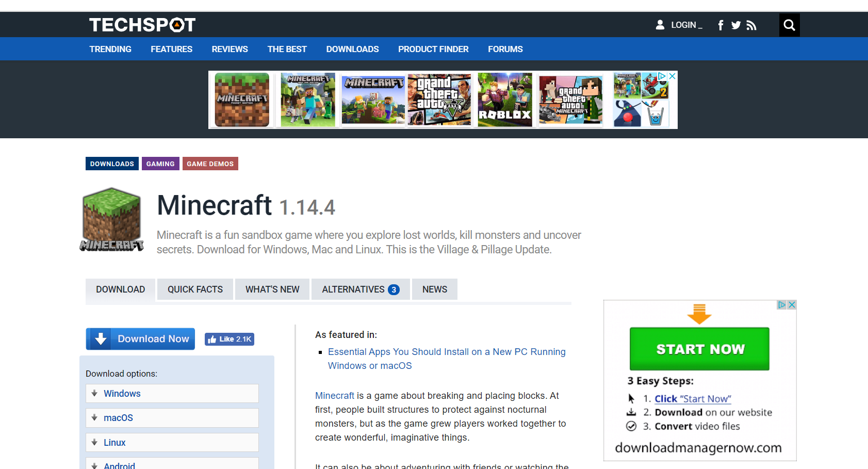The image size is (868, 469).
Task: Click the orange down arrow in sidebar ad
Action: [x=699, y=314]
